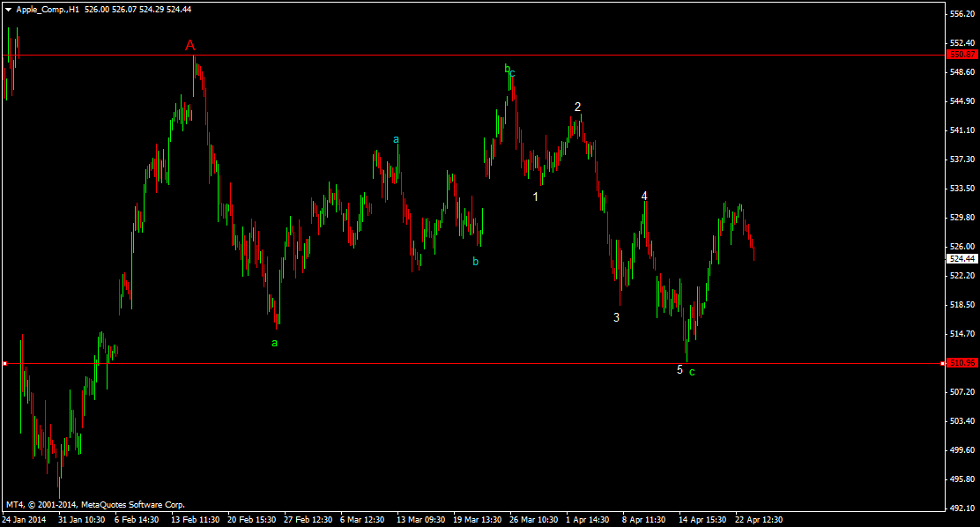Click the 556.20 price axis label

[962, 14]
